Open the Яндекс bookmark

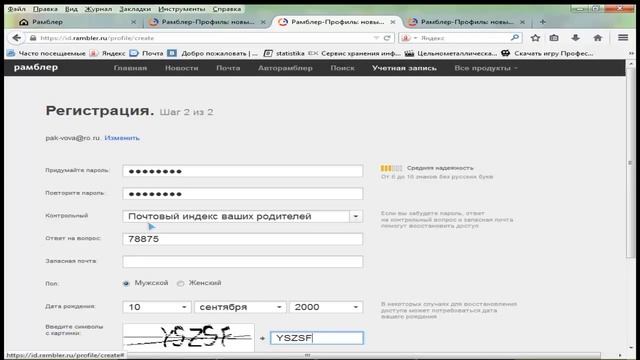[108, 53]
